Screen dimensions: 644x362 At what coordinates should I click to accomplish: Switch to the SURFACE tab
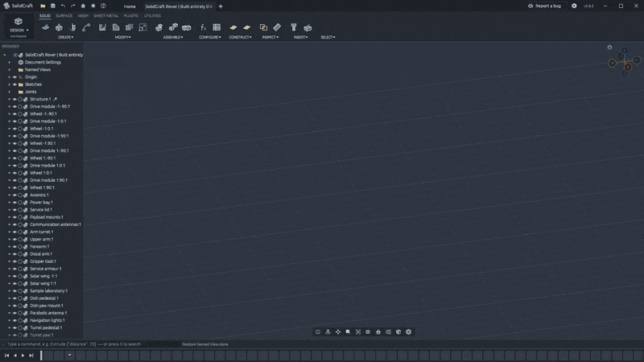(64, 15)
